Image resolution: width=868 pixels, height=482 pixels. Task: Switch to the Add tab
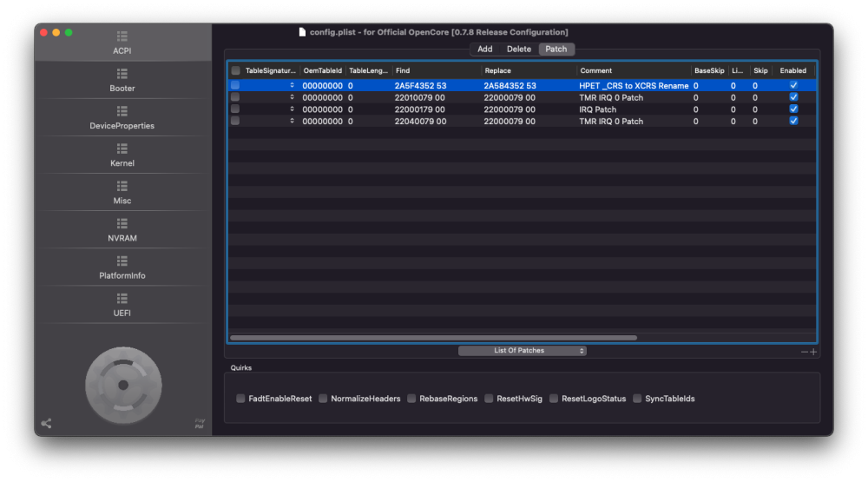click(x=485, y=49)
